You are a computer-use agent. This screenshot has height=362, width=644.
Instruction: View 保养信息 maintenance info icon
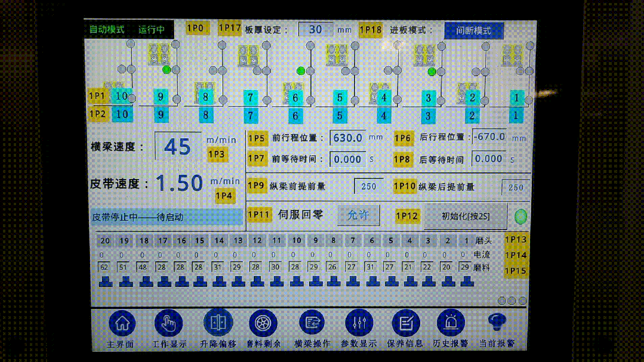[x=405, y=324]
